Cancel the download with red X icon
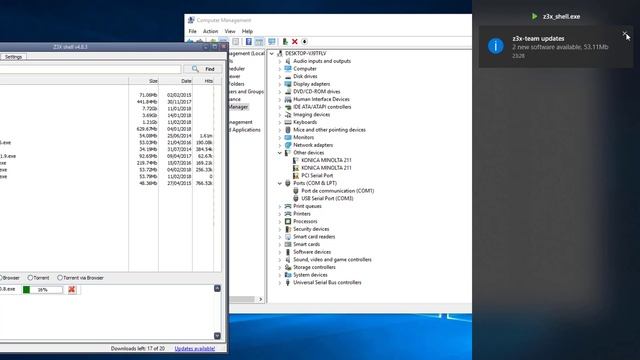Screen dimensions: 640x360 click(x=72, y=289)
